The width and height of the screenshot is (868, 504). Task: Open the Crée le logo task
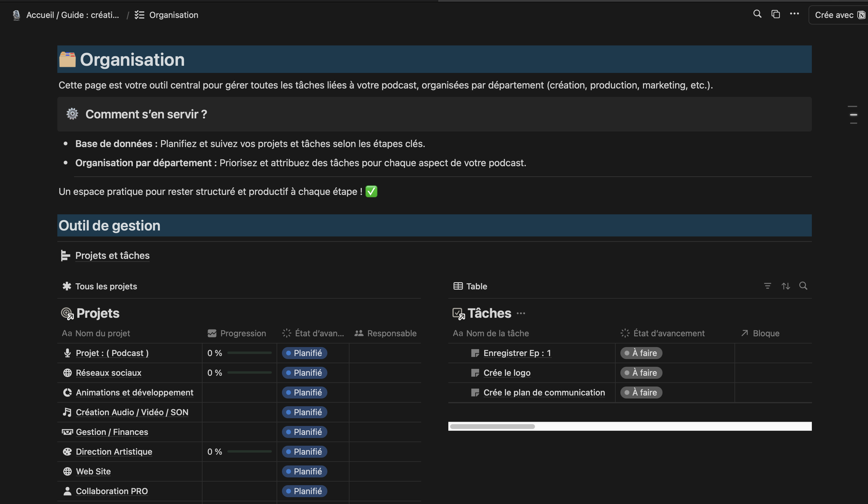coord(507,373)
